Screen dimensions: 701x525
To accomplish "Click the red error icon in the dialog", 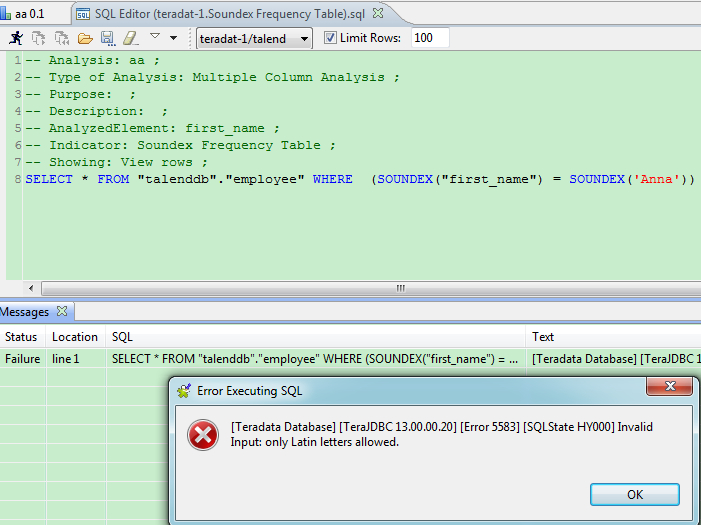I will point(204,434).
